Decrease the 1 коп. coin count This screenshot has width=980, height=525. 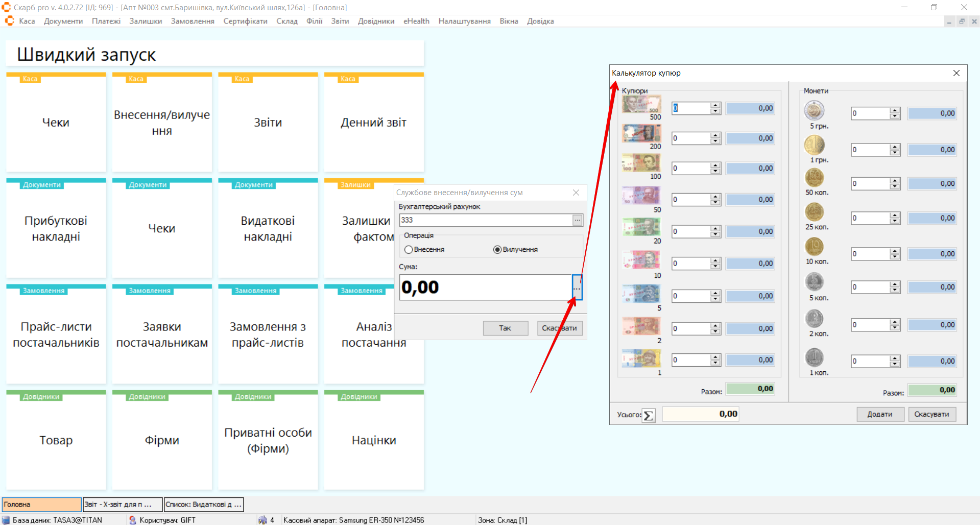(895, 364)
